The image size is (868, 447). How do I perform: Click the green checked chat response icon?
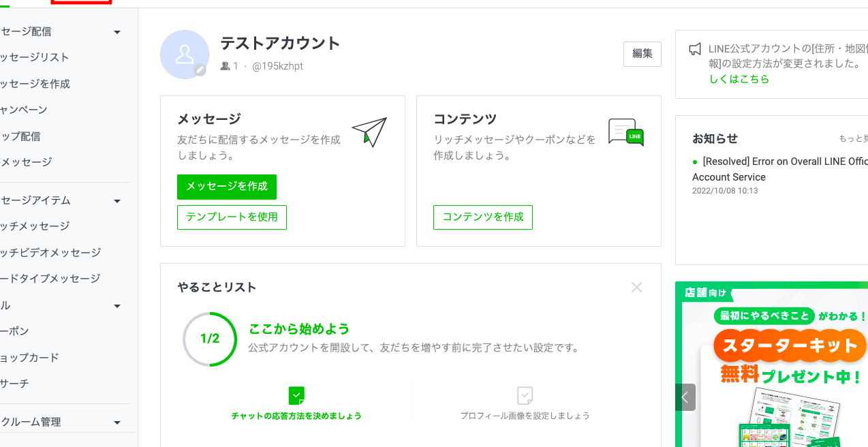[x=296, y=395]
